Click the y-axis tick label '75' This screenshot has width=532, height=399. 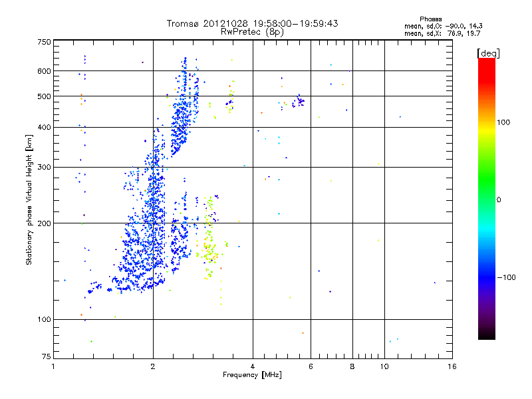pyautogui.click(x=47, y=356)
